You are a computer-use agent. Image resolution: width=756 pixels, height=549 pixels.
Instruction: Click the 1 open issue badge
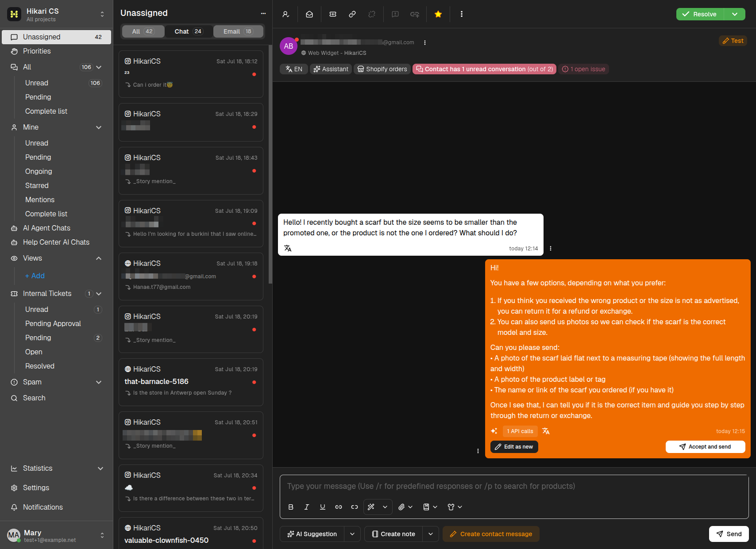click(x=583, y=69)
